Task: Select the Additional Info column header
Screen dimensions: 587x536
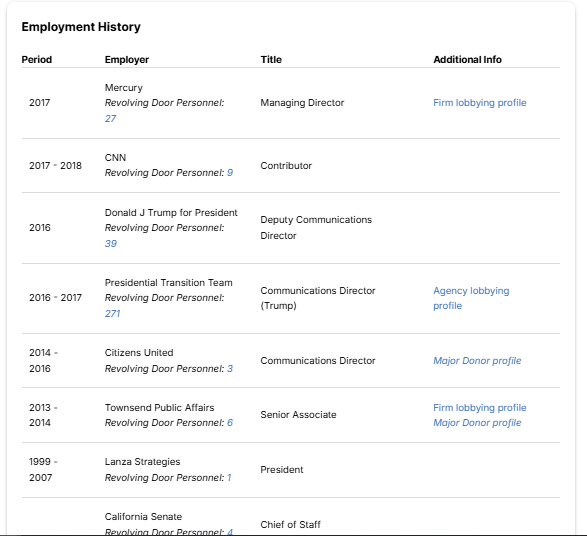Action: (467, 60)
